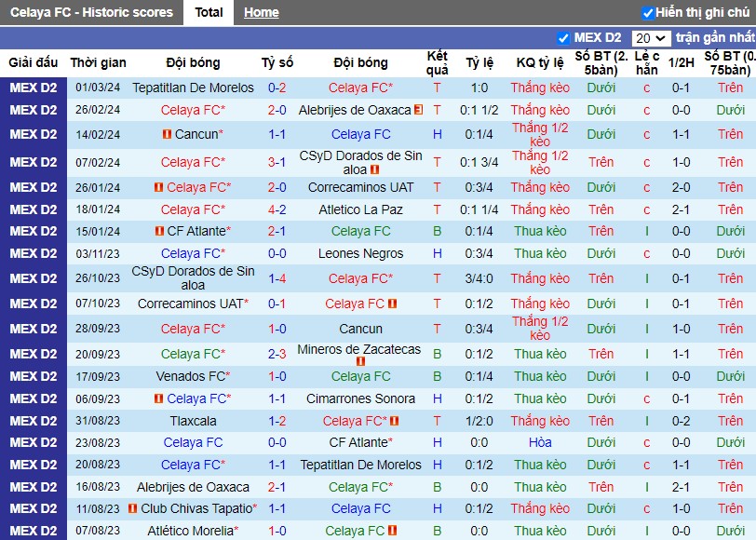Viewport: 756px width, 540px height.
Task: Click the Tỷ số column header
Action: (x=277, y=62)
